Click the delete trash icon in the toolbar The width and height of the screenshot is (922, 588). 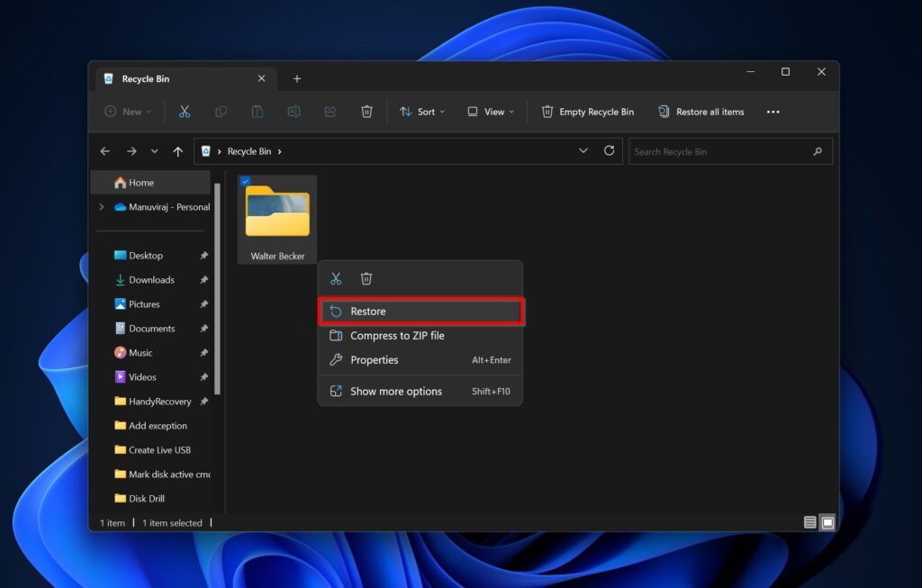[x=366, y=112]
